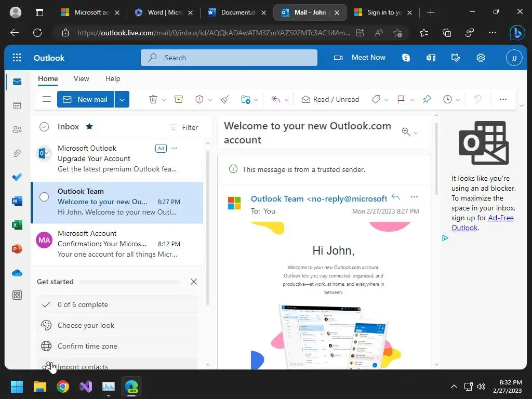Click into the Outlook Search box
The height and width of the screenshot is (399, 532).
pyautogui.click(x=229, y=58)
